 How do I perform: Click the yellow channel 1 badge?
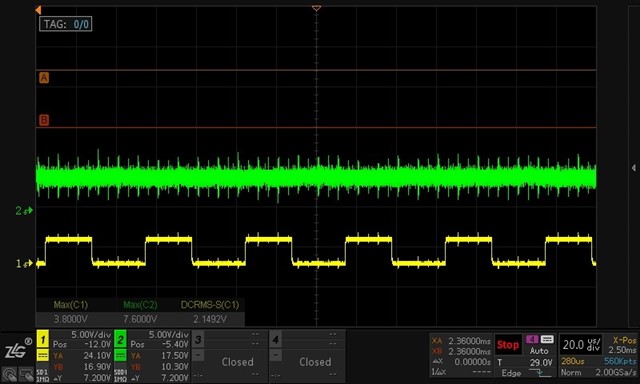click(42, 339)
